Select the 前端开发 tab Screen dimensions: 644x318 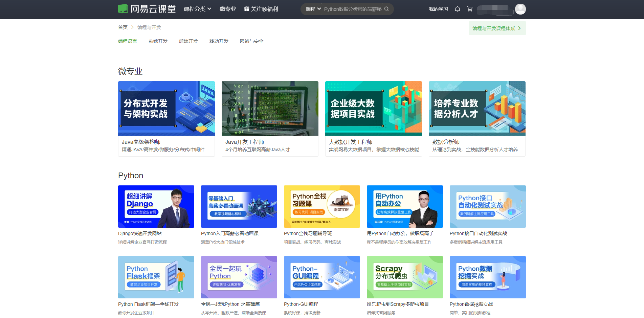pyautogui.click(x=158, y=41)
